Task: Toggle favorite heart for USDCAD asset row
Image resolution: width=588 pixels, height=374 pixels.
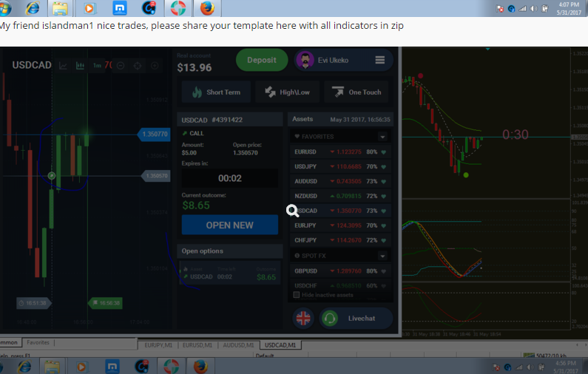Action: click(x=384, y=211)
